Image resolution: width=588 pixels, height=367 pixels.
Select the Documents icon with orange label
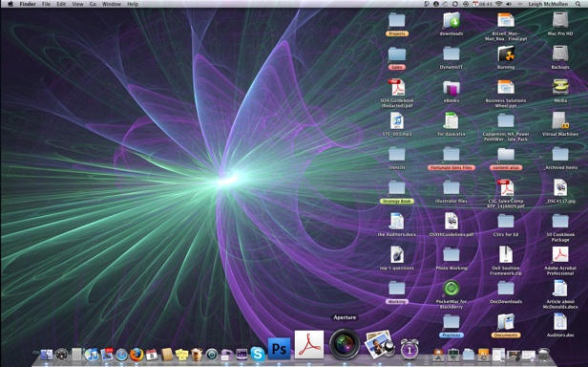point(506,321)
